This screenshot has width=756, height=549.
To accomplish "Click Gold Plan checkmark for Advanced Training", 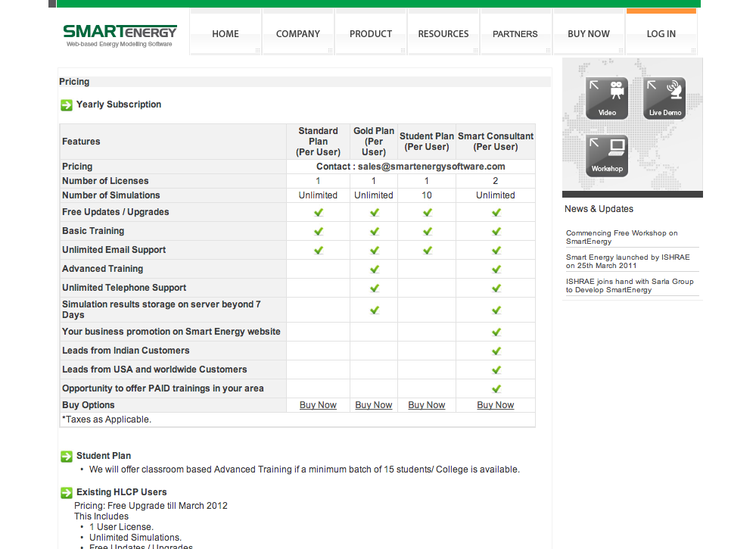I will pyautogui.click(x=374, y=269).
